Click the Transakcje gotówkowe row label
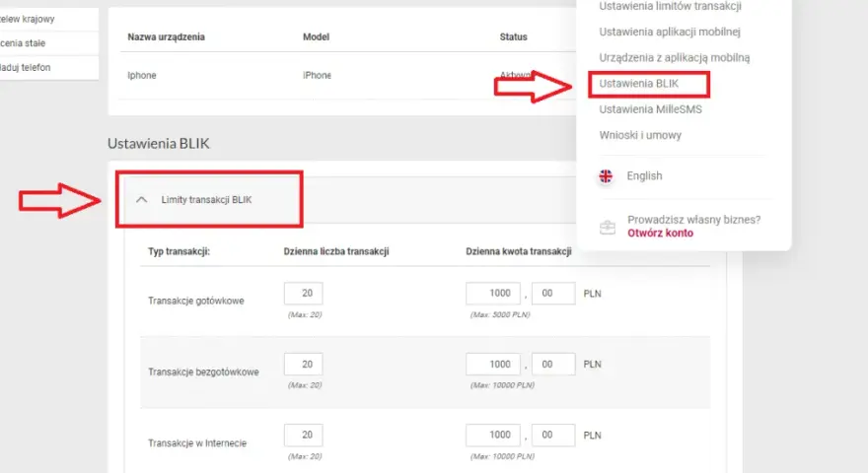This screenshot has height=473, width=868. click(x=196, y=301)
